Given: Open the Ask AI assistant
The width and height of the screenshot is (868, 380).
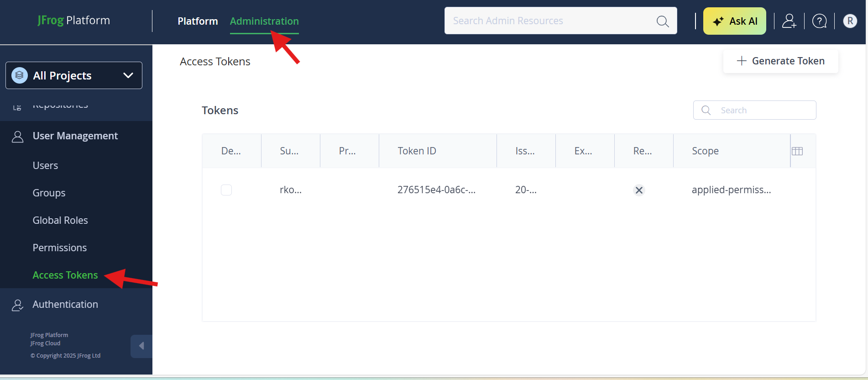Looking at the screenshot, I should tap(735, 21).
